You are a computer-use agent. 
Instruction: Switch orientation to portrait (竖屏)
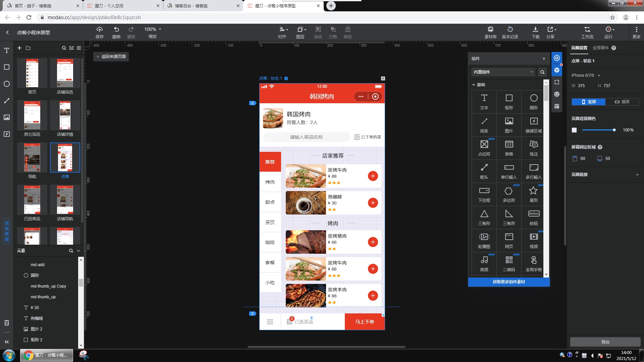(x=589, y=102)
